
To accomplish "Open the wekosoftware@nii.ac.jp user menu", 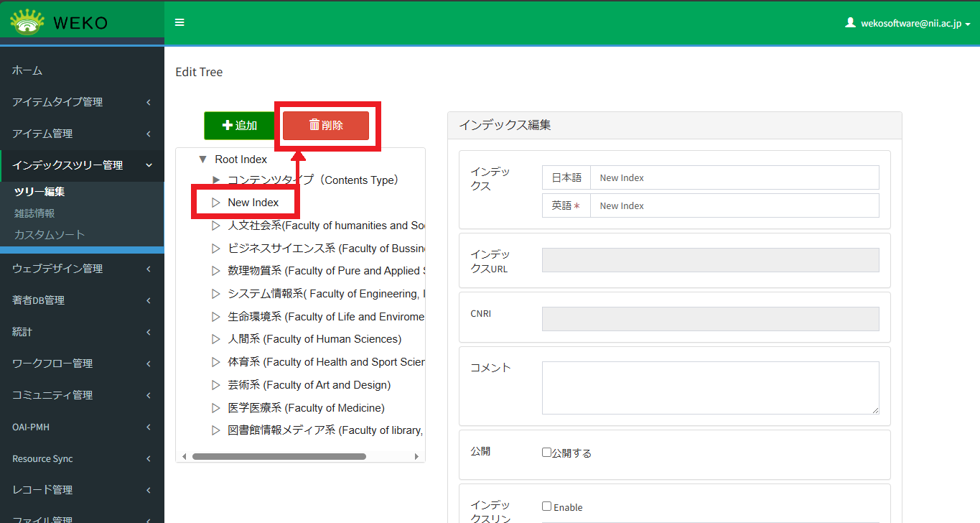I will [907, 23].
